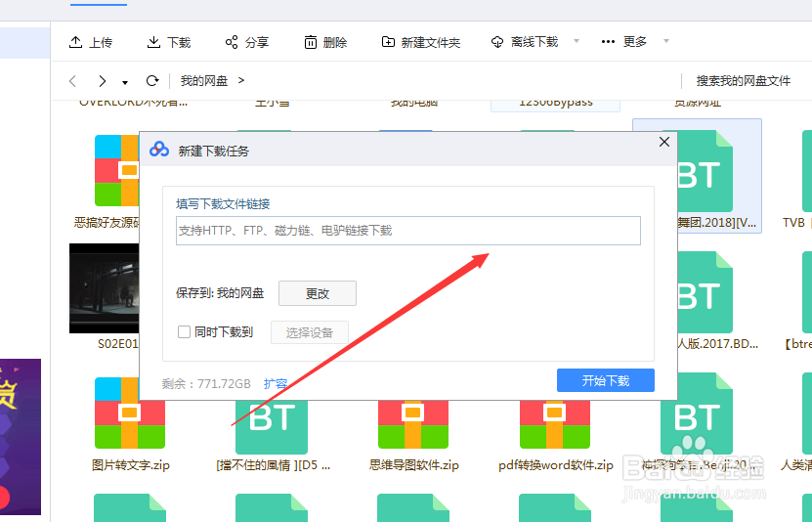Click the 更改 save location button

point(318,293)
